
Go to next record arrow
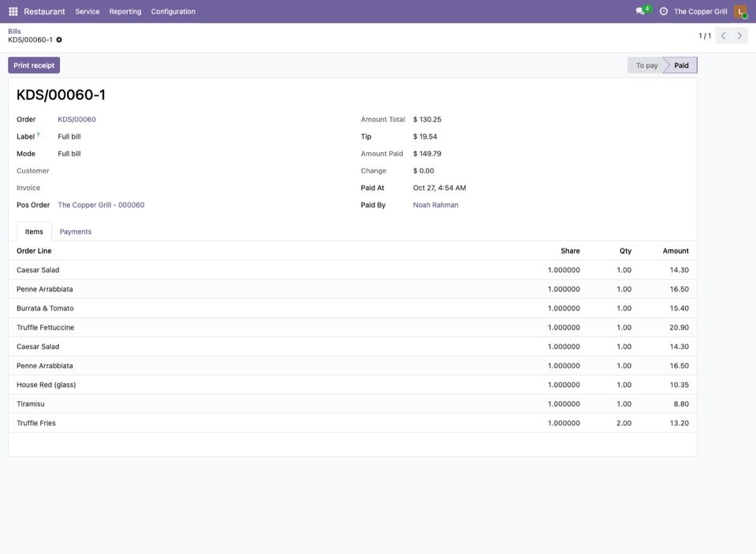739,35
